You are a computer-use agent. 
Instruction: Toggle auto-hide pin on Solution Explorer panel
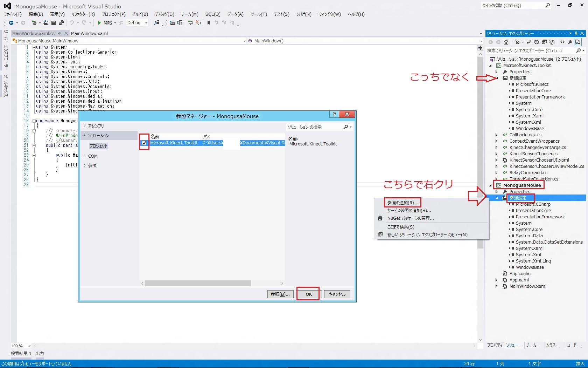tap(576, 33)
